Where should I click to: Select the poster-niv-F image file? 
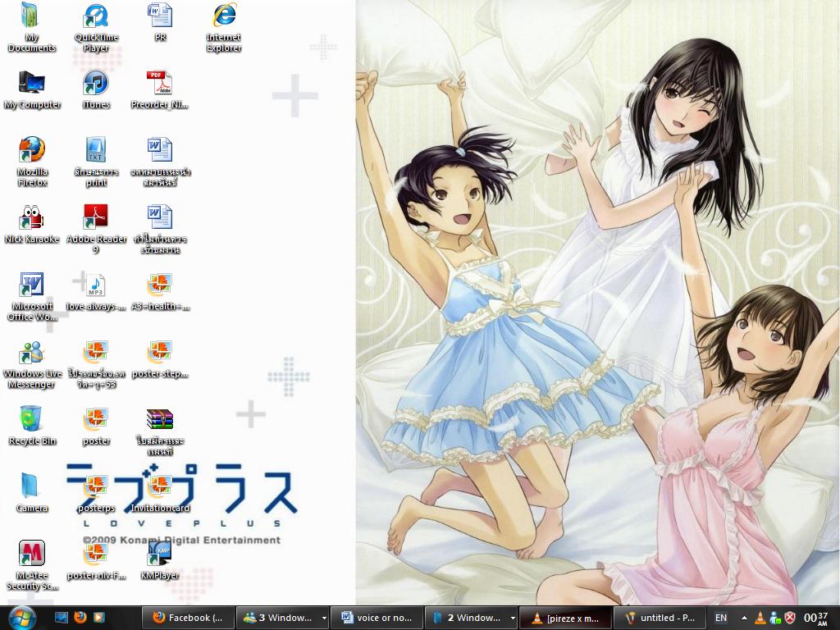96,559
